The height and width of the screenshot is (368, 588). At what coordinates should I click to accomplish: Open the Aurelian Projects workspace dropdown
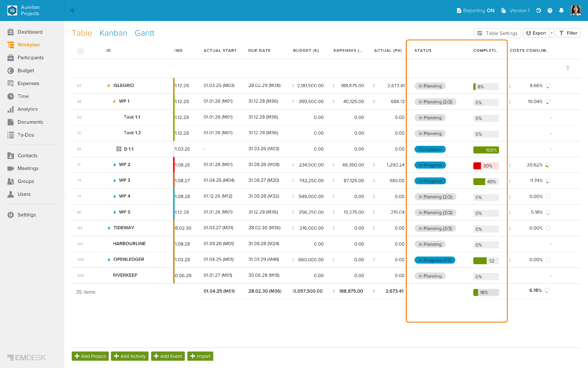pos(56,7)
